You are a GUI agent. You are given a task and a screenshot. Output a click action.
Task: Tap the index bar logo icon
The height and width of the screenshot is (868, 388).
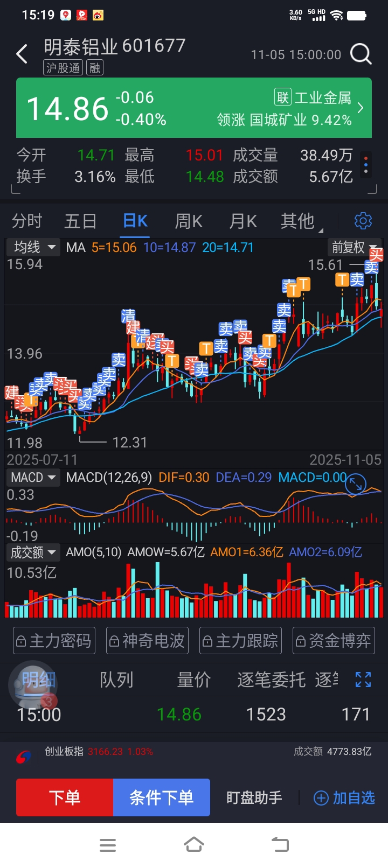[24, 758]
